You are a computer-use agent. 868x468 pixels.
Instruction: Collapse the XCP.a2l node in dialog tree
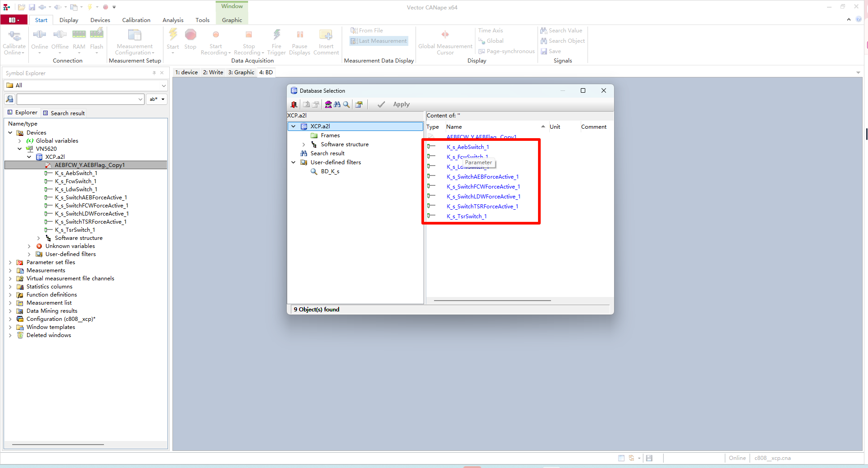click(x=294, y=126)
